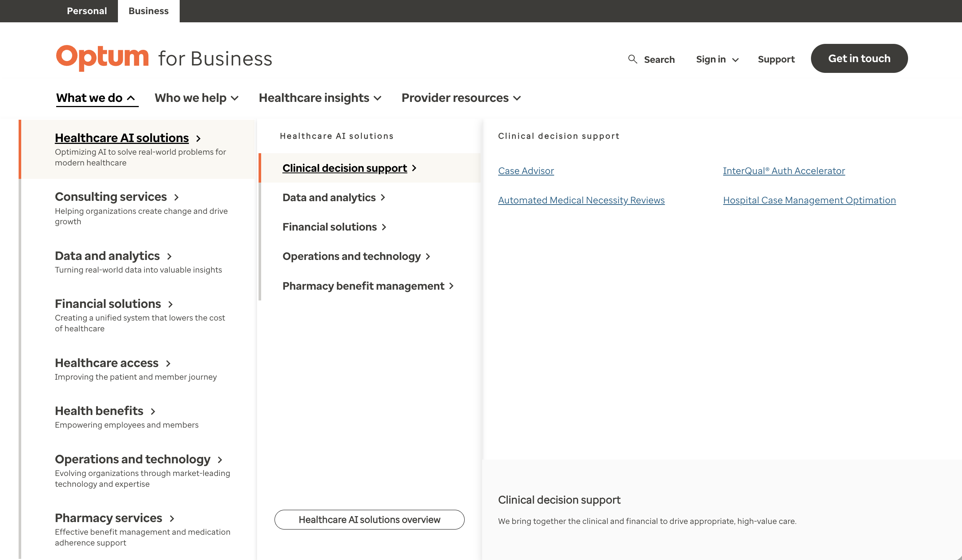Open the Case Advisor link
Viewport: 962px width, 560px height.
(526, 171)
